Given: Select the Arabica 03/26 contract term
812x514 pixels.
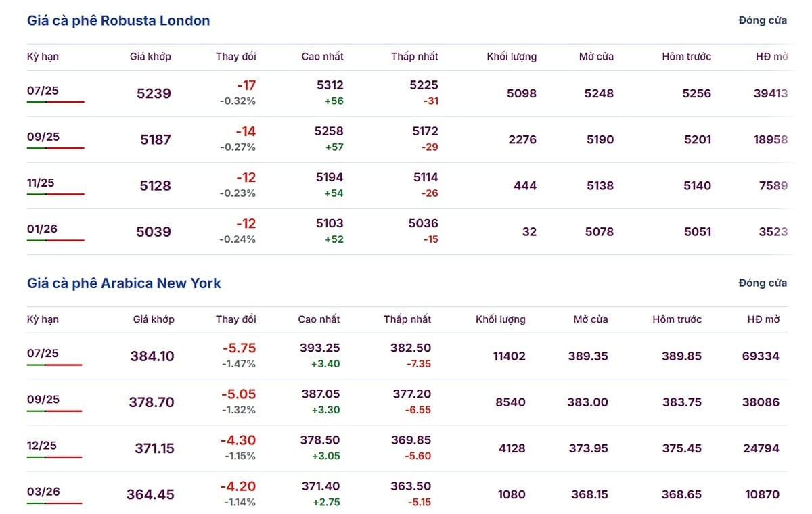Looking at the screenshot, I should coord(43,491).
